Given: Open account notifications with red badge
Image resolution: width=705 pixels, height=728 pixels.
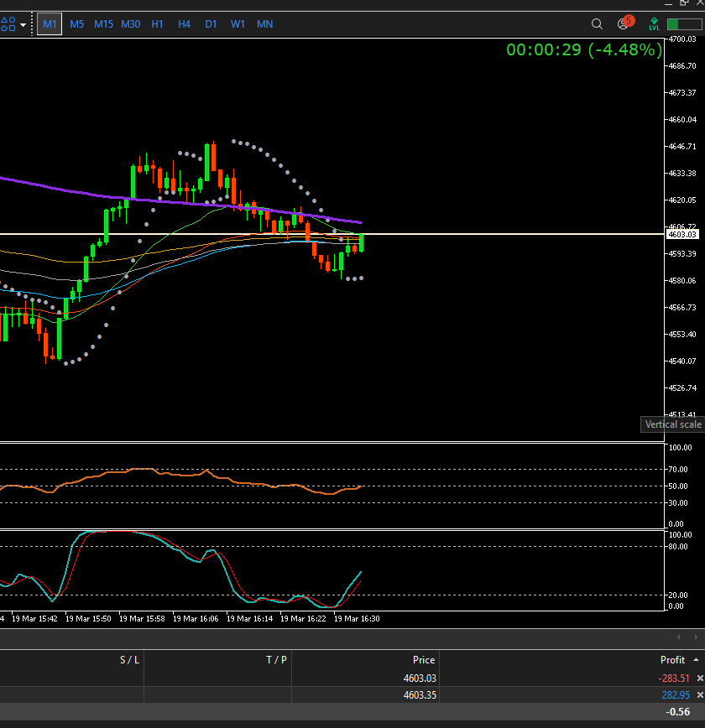Looking at the screenshot, I should pyautogui.click(x=624, y=23).
